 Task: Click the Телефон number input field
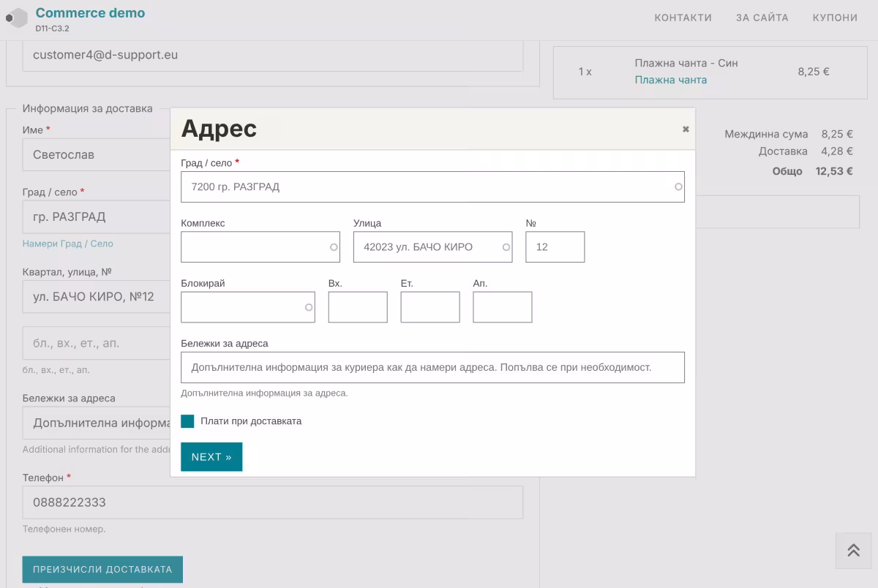(272, 502)
